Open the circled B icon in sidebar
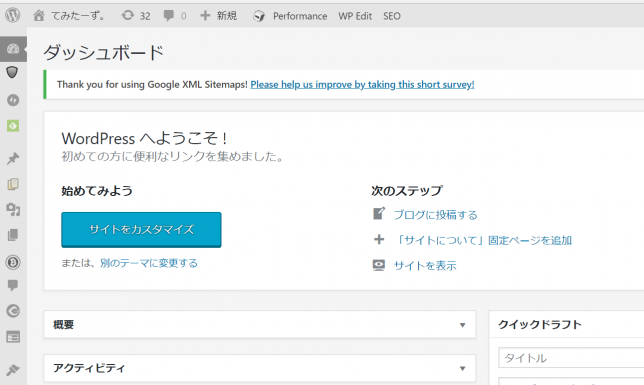 tap(13, 262)
